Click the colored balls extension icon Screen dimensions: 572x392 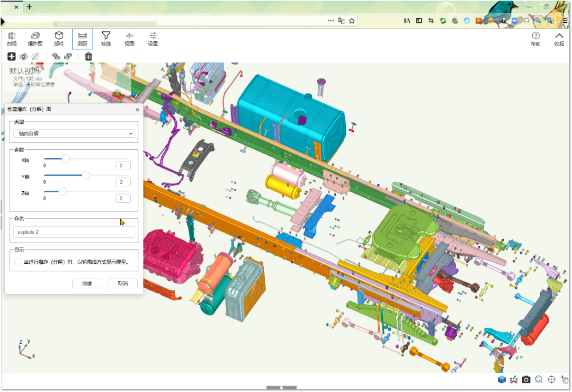point(503,21)
